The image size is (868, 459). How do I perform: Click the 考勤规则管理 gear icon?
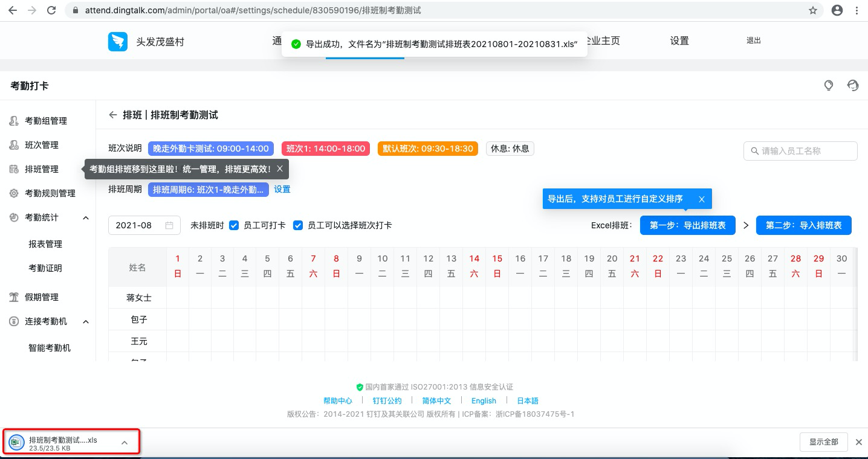pos(13,193)
